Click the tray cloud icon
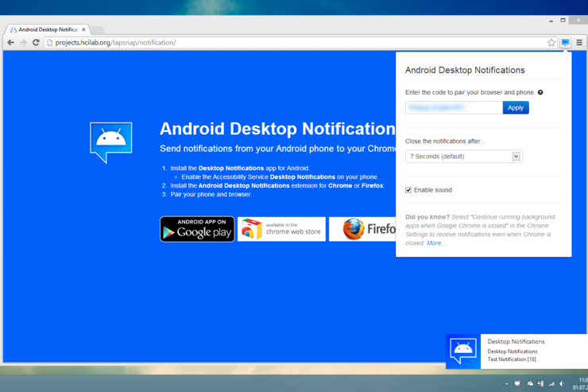Viewport: 588px width, 392px height. click(530, 383)
